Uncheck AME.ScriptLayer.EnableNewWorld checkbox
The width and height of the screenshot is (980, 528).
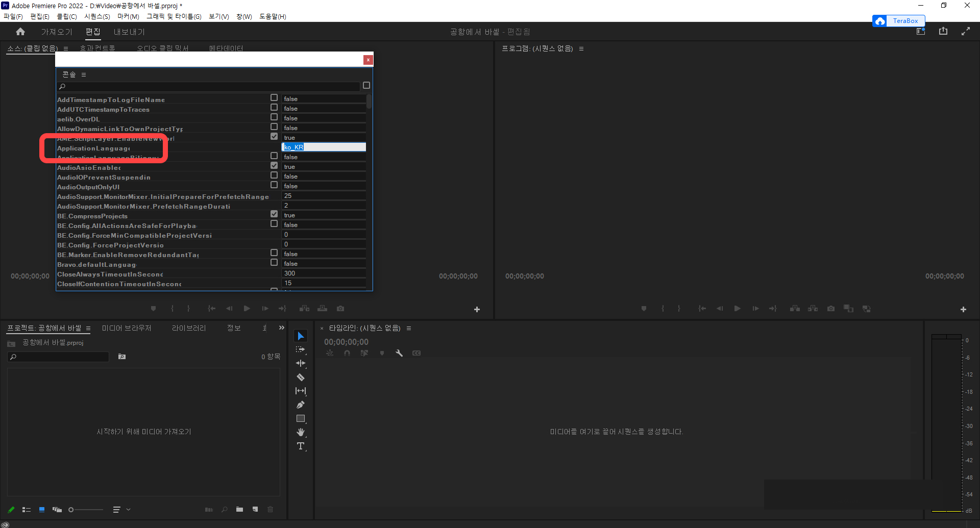[x=274, y=136]
